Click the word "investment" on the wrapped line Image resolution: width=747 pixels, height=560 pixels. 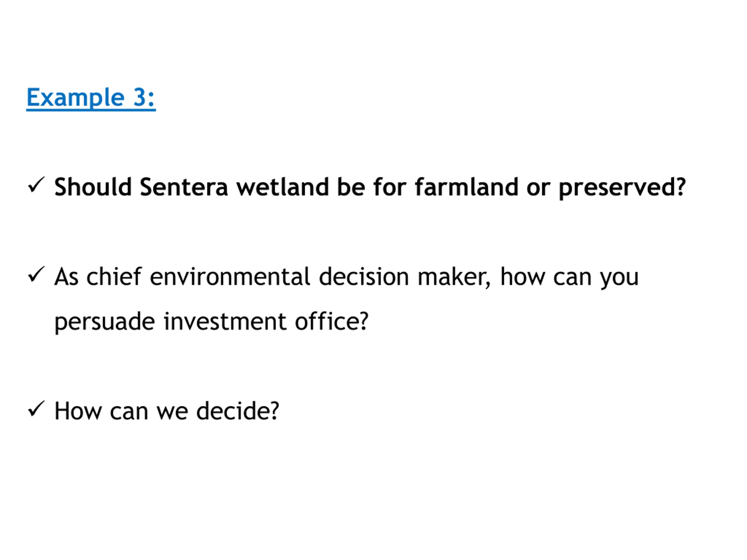tap(225, 321)
